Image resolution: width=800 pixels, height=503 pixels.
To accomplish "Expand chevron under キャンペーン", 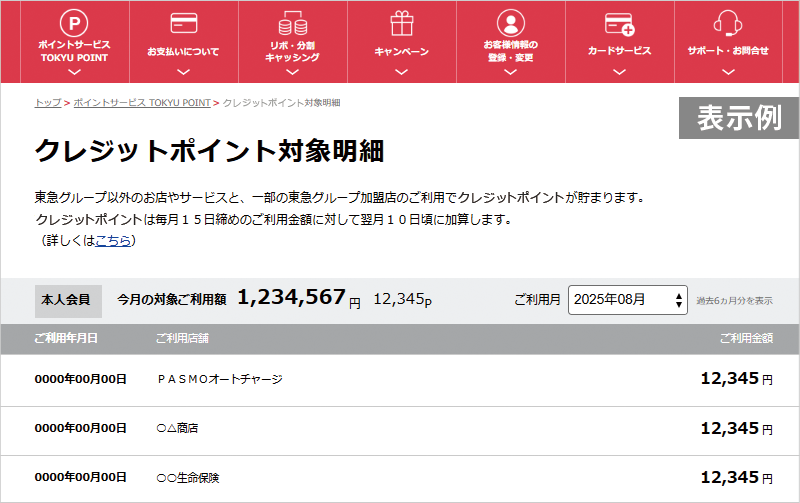I will pyautogui.click(x=401, y=71).
